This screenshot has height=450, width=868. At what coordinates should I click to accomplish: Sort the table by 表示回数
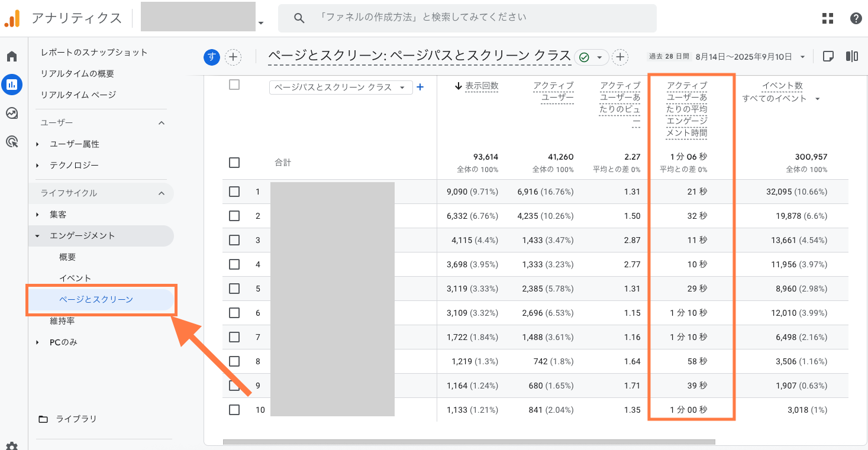482,86
